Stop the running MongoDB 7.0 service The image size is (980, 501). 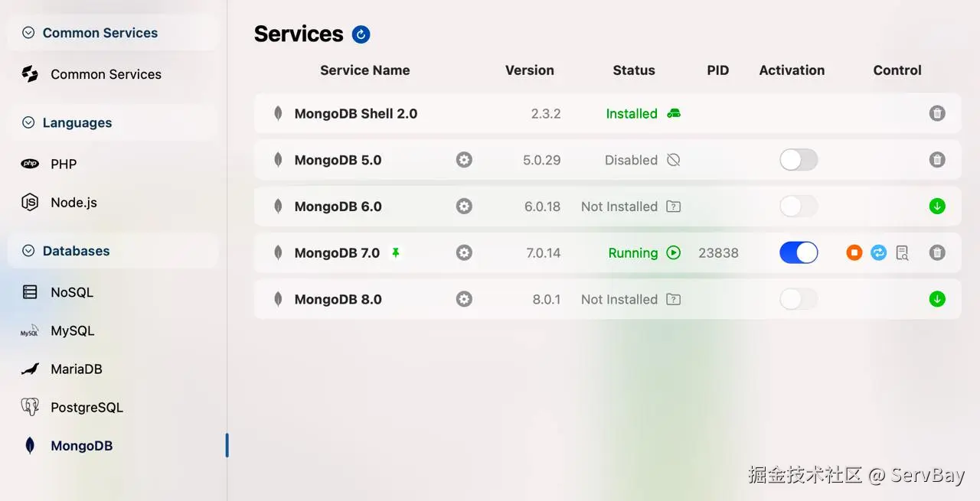coord(854,252)
